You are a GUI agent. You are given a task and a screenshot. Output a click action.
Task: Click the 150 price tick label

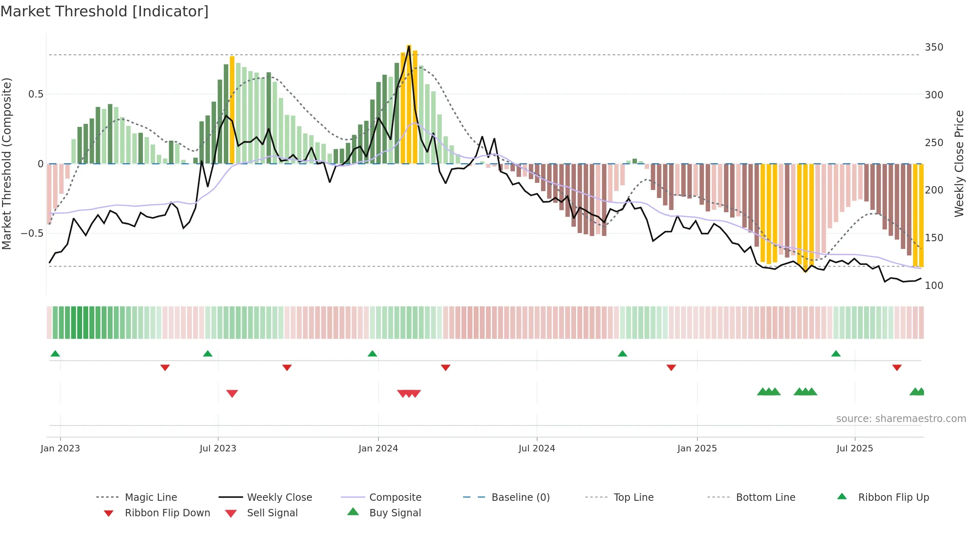tap(934, 238)
